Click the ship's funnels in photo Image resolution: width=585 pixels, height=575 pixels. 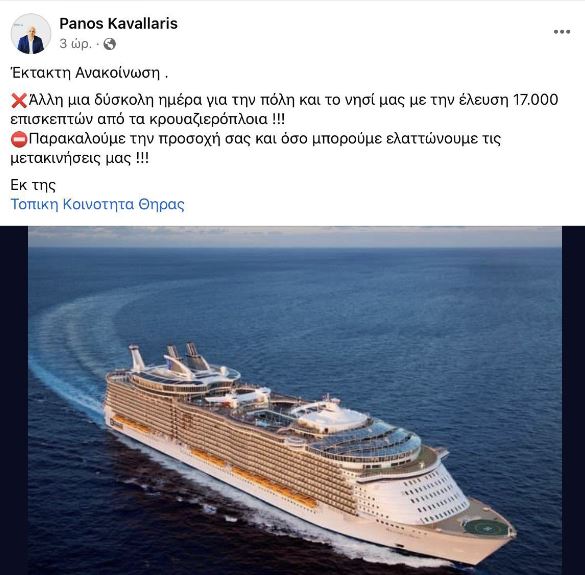tap(170, 356)
